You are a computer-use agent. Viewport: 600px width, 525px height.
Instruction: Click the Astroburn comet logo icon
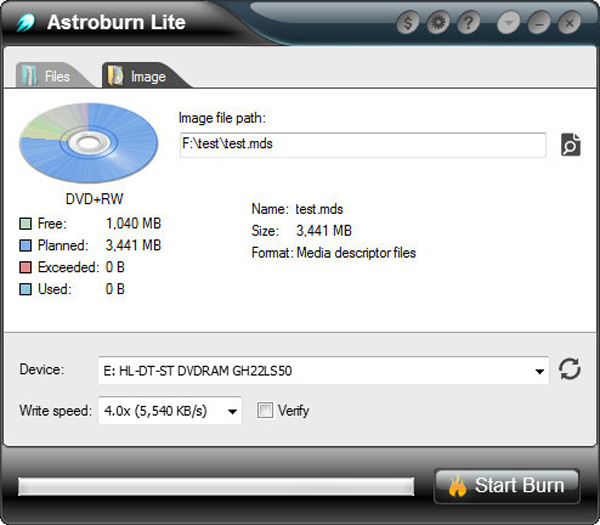point(26,23)
